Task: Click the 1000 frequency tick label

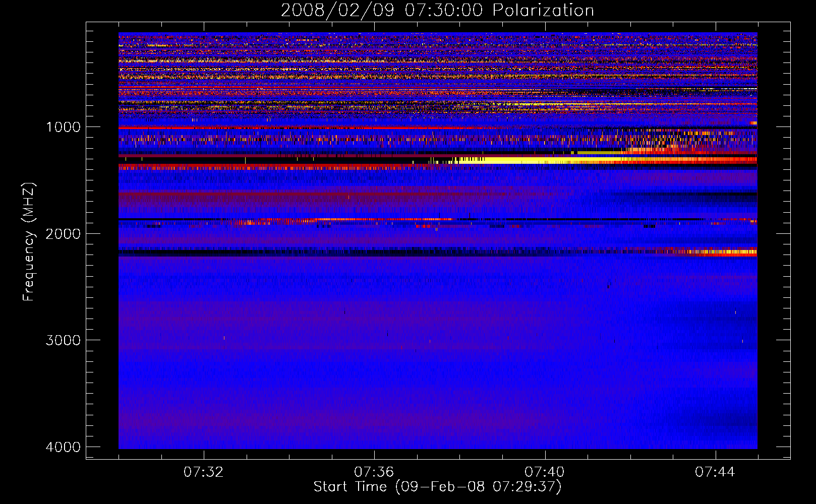Action: click(63, 127)
